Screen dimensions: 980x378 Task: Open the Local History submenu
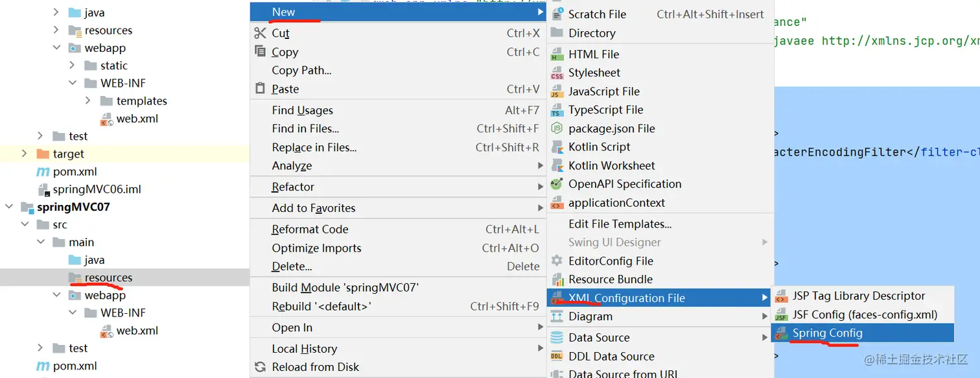click(304, 349)
